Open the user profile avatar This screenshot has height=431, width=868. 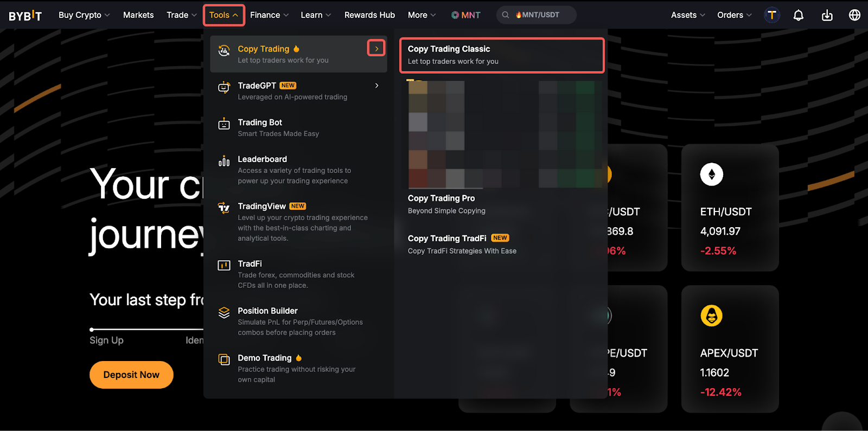point(771,15)
